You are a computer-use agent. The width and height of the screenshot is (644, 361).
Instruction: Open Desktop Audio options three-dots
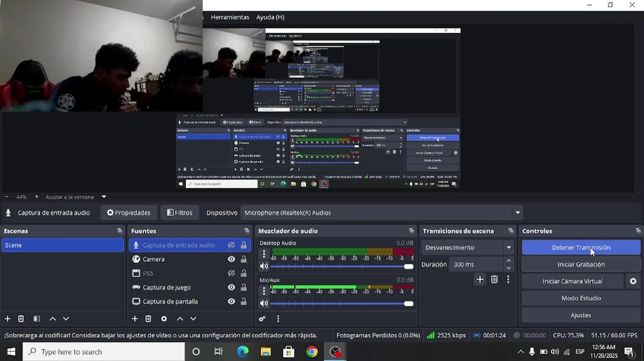point(264,254)
